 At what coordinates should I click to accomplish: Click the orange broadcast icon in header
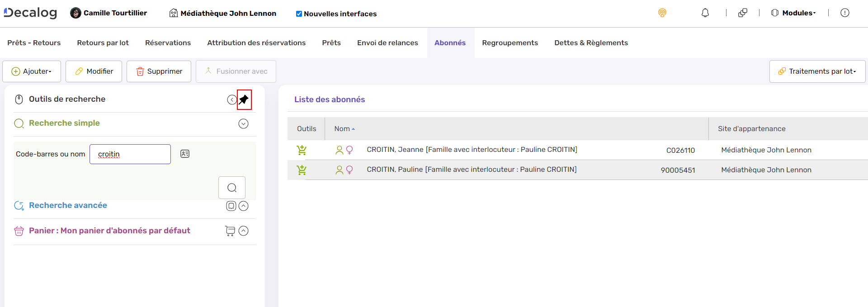(662, 13)
